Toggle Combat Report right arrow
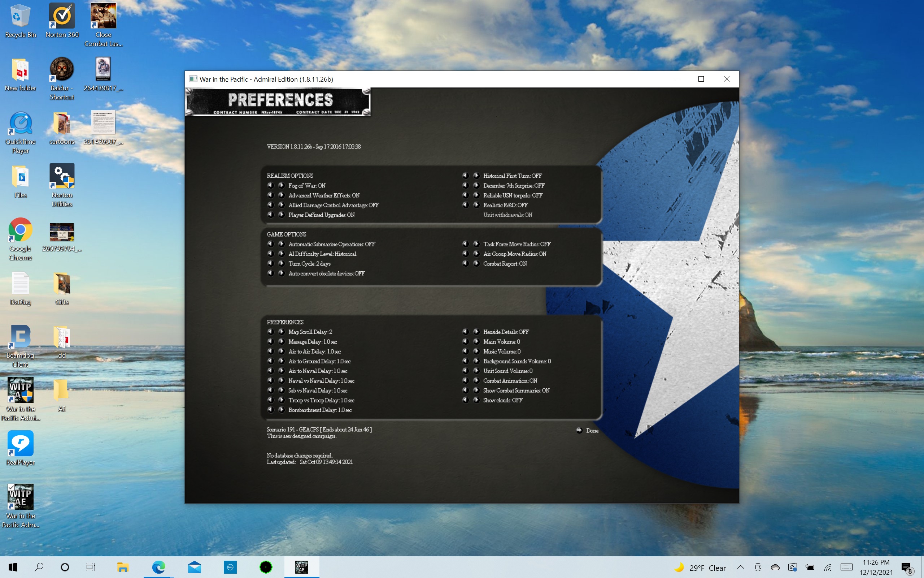 point(476,263)
